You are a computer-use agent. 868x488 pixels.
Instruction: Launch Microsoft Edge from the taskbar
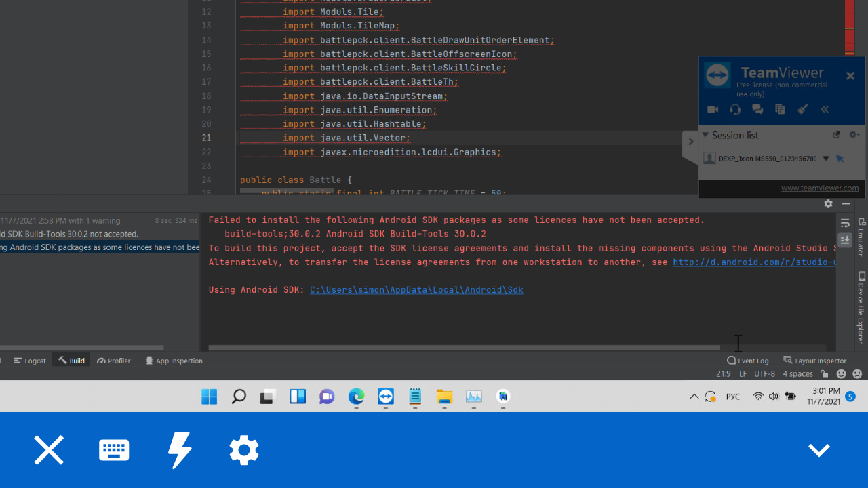pyautogui.click(x=356, y=397)
